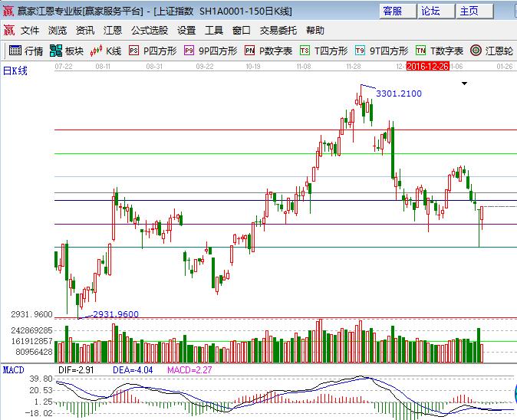Screen dimensions: 517x420
Task: Open the P数字表 tool
Action: (268, 51)
